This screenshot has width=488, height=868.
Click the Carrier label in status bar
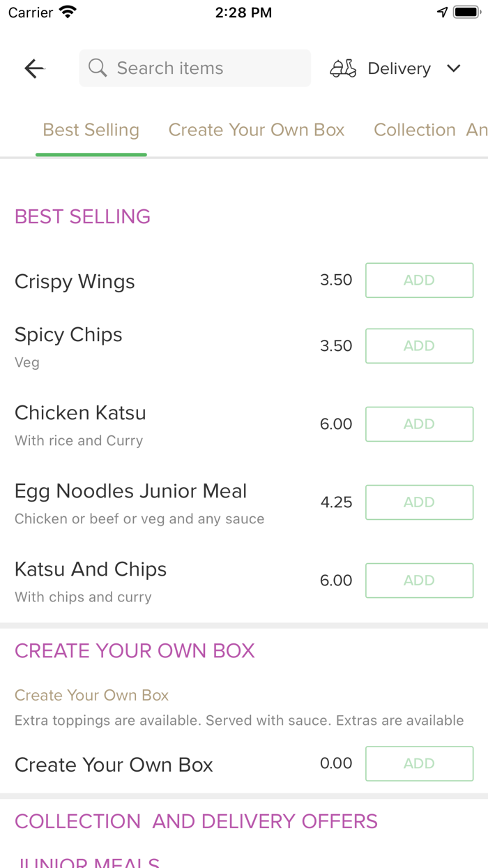point(25,12)
